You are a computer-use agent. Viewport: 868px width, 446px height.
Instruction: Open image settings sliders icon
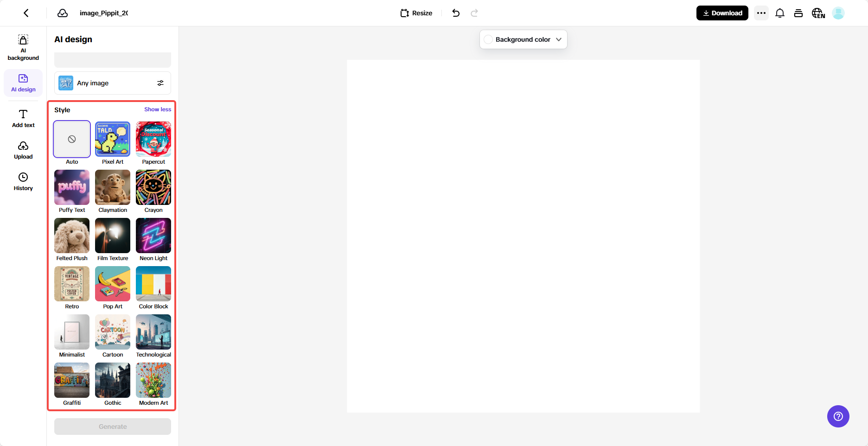(160, 83)
